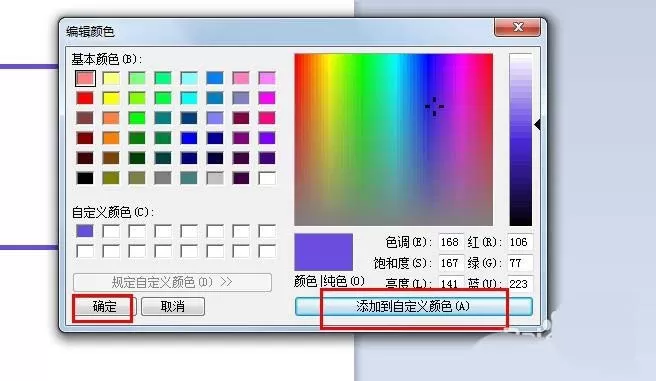Screen dimensions: 656x381
Task: Pick the bright cyan swatch in second row
Action: tap(189, 98)
